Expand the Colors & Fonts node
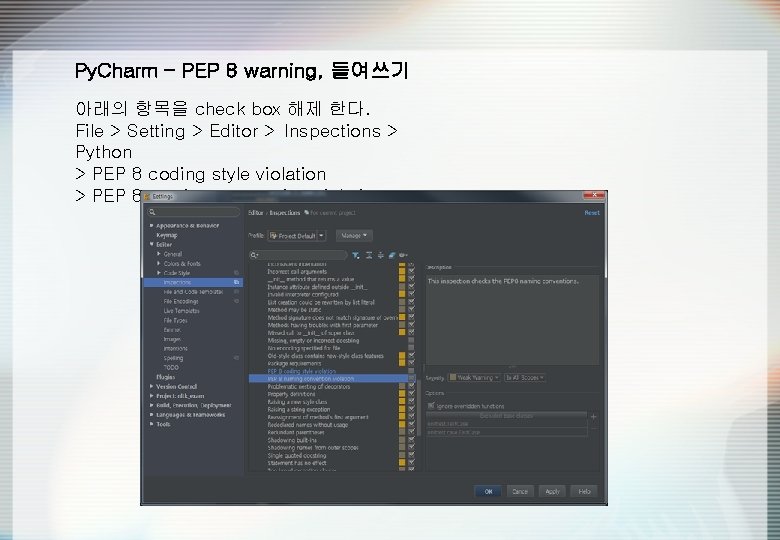Image resolution: width=780 pixels, height=540 pixels. (x=159, y=263)
